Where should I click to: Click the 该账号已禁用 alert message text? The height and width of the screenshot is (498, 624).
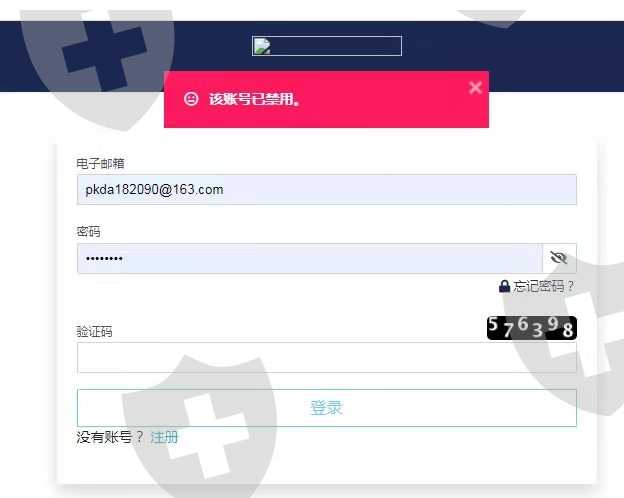[x=254, y=99]
